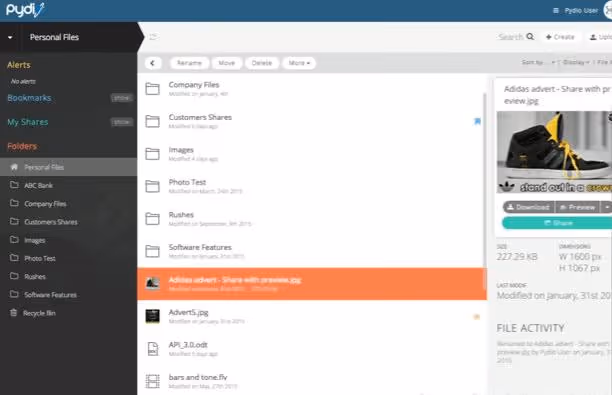The width and height of the screenshot is (612, 395).
Task: Click the bars and tone.flv video icon
Action: click(x=152, y=381)
